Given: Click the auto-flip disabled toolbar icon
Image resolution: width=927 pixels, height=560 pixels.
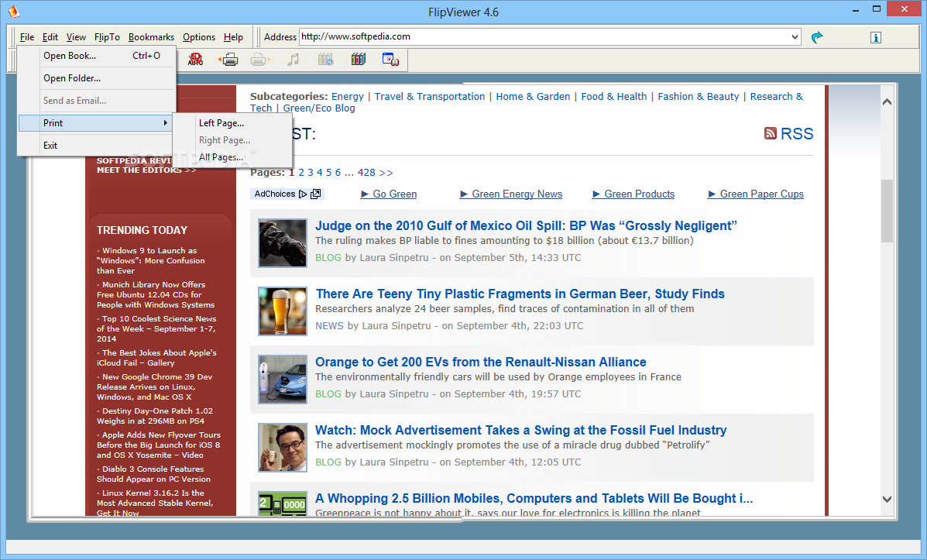Looking at the screenshot, I should tap(196, 59).
